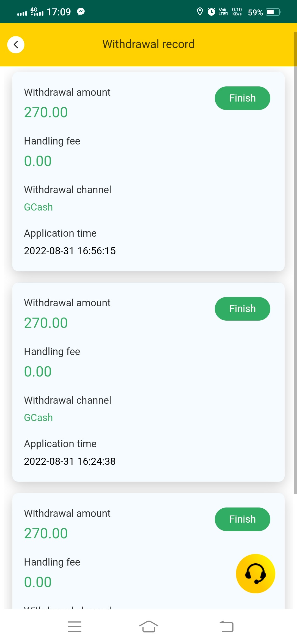Tap GCash channel in second record
297x644 pixels.
pos(38,417)
